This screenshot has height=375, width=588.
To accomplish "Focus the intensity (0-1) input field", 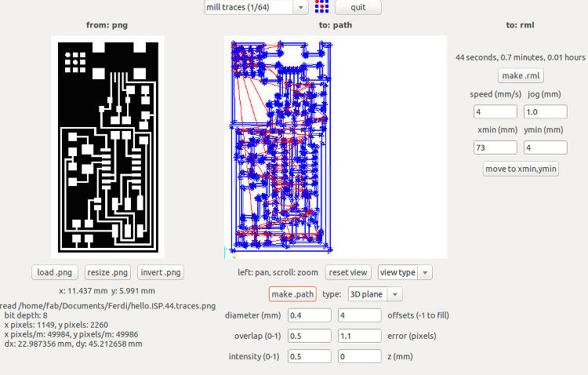I will point(310,356).
